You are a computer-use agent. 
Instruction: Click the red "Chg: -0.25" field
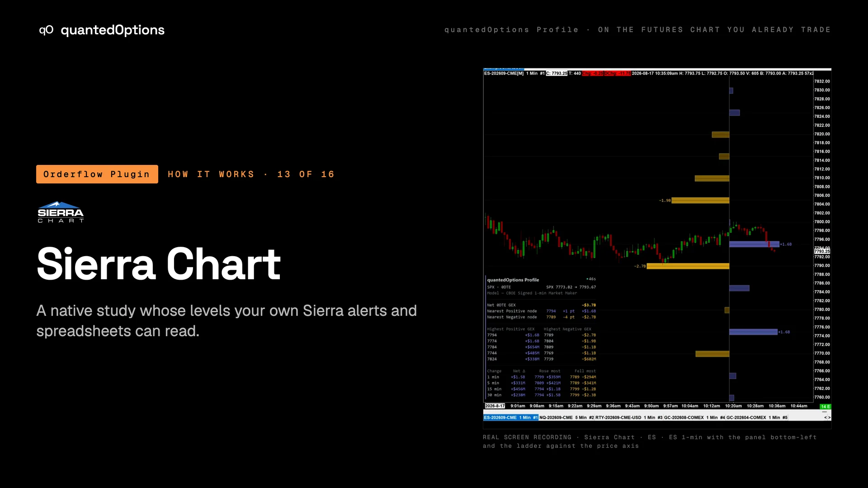point(592,73)
